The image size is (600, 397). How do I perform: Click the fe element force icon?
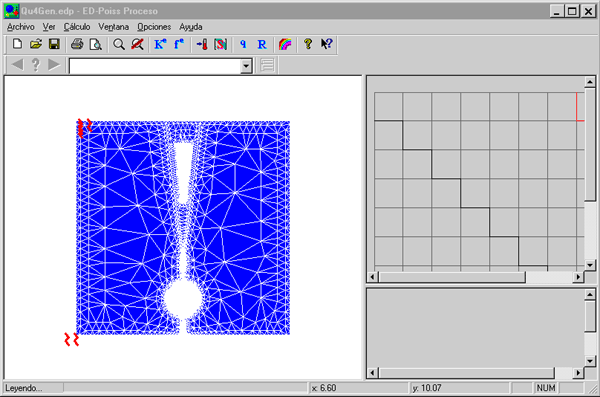(x=179, y=44)
